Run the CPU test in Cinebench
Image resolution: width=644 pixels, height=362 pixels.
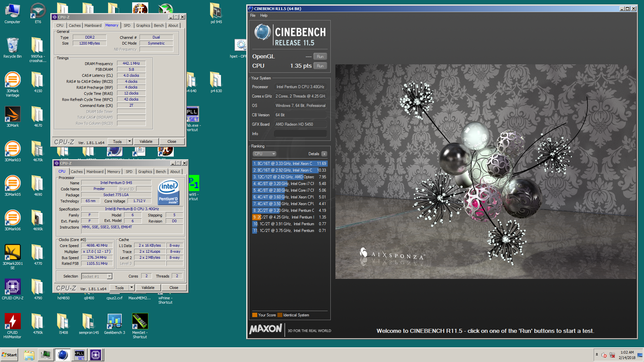coord(320,66)
